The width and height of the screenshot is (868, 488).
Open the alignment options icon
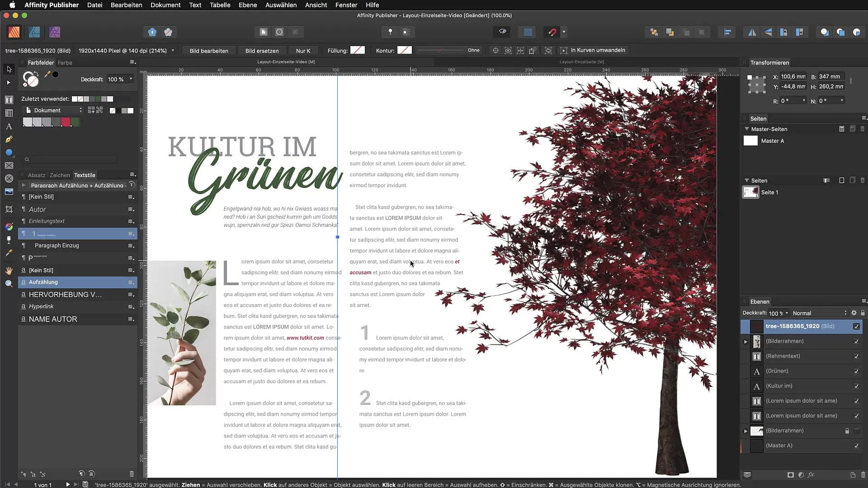[x=727, y=32]
